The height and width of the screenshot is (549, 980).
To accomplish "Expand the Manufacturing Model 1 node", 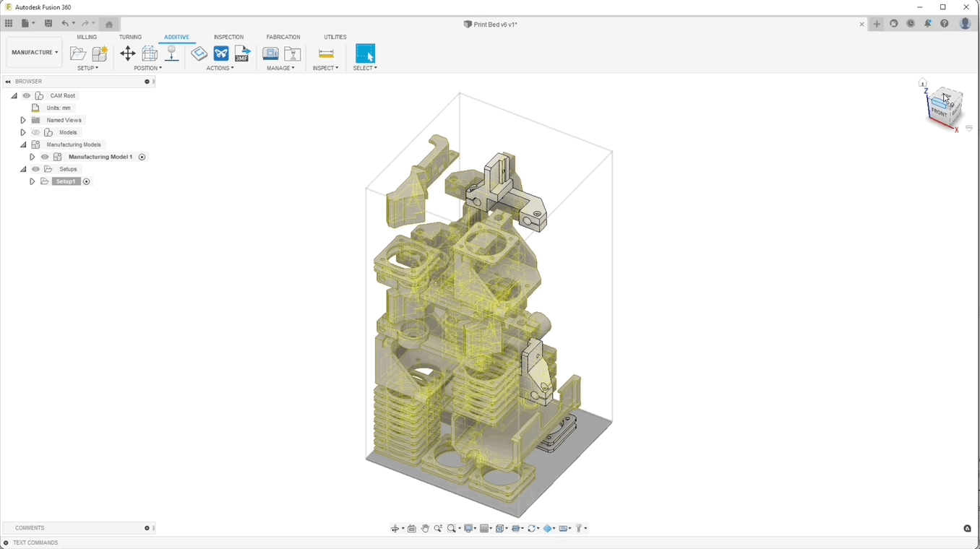I will point(33,157).
